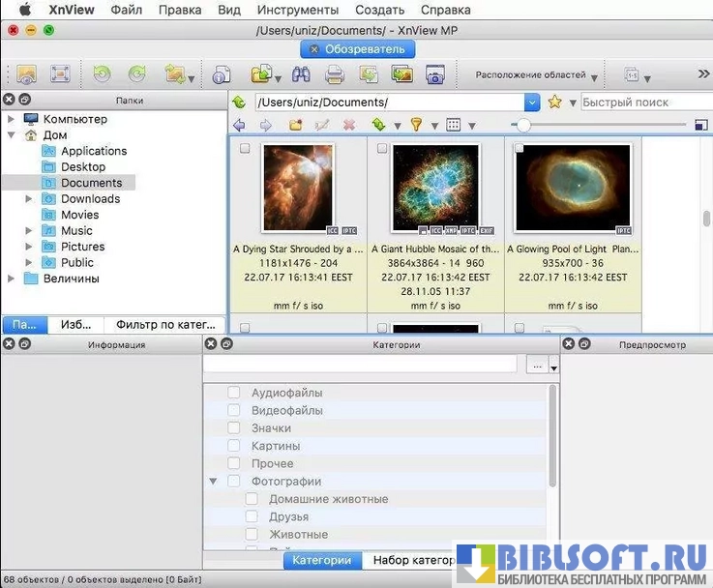Click the thumbnail size slider handle
The height and width of the screenshot is (588, 713).
[523, 125]
